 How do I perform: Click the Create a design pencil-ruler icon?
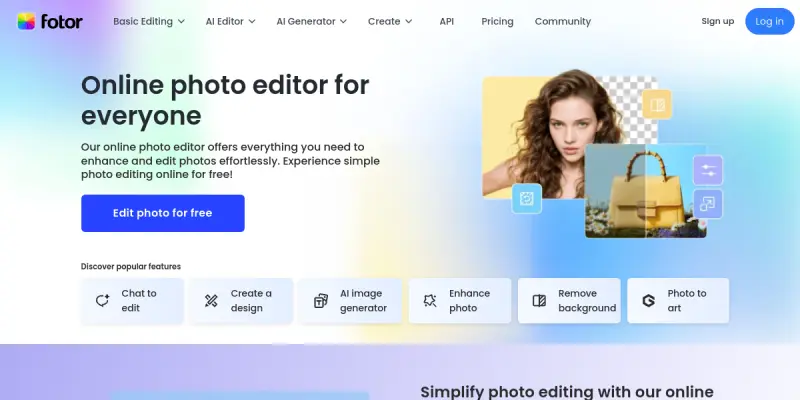click(211, 301)
